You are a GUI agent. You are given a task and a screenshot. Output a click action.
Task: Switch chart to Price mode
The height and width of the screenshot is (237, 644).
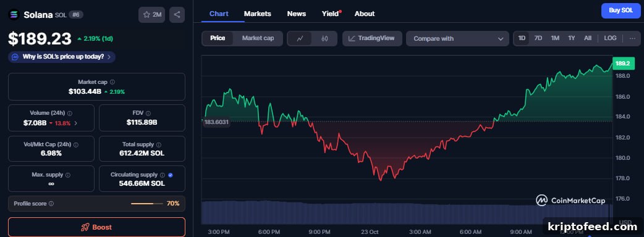pyautogui.click(x=218, y=38)
